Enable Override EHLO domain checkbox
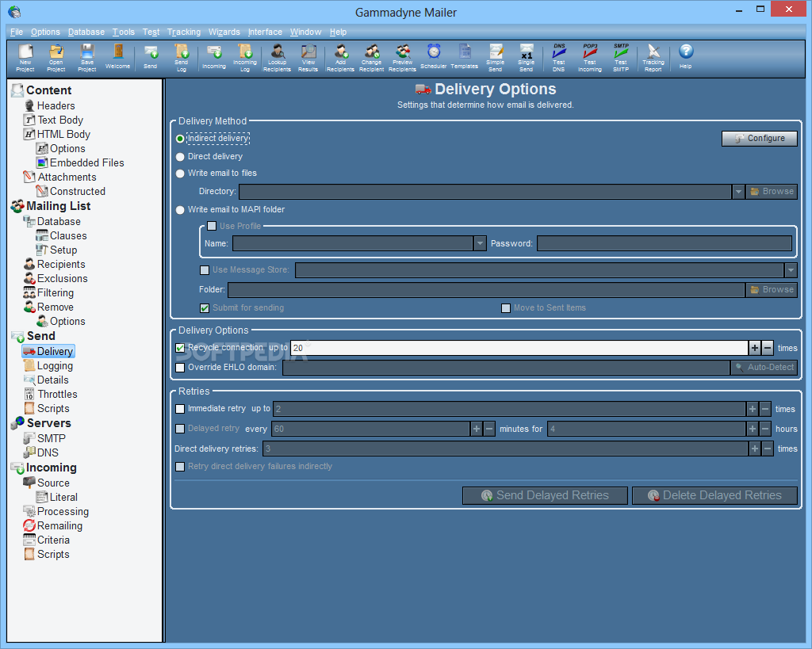The height and width of the screenshot is (649, 812). click(180, 368)
